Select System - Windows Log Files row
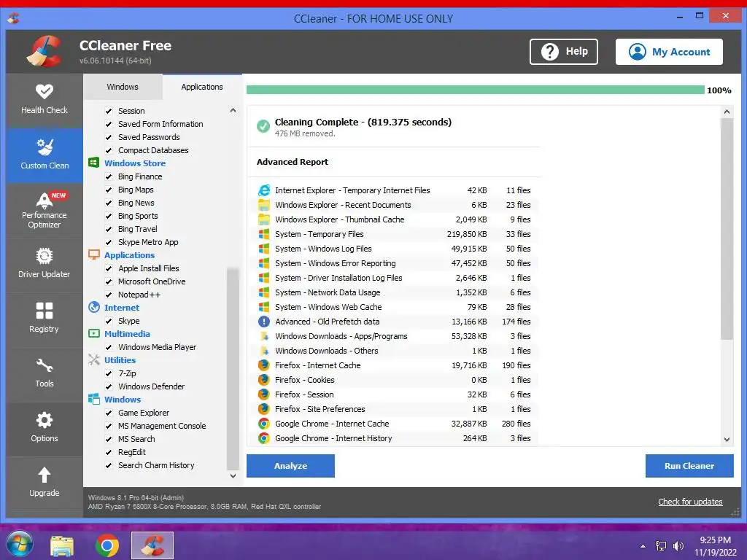 (395, 249)
